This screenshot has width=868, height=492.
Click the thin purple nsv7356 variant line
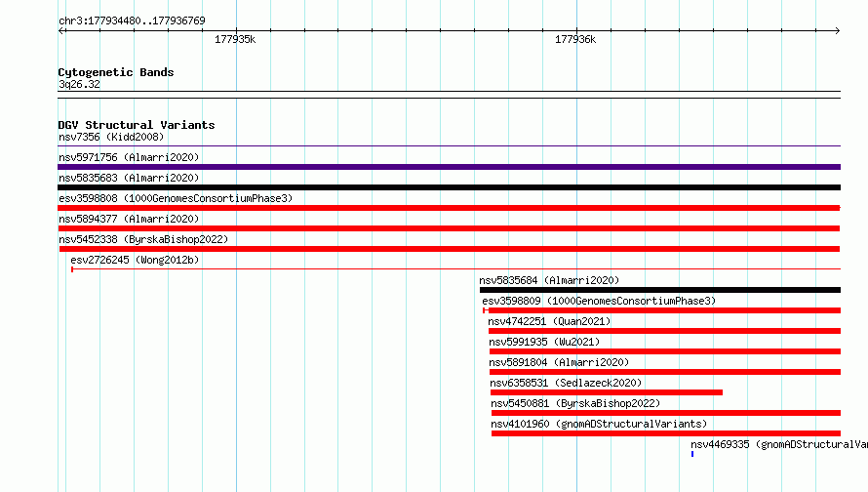449,146
